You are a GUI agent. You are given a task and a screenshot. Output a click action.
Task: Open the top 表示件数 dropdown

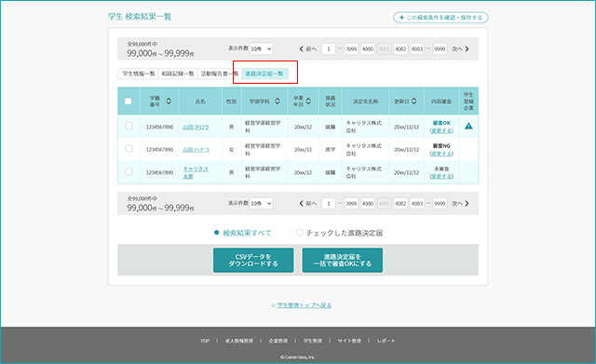[261, 48]
